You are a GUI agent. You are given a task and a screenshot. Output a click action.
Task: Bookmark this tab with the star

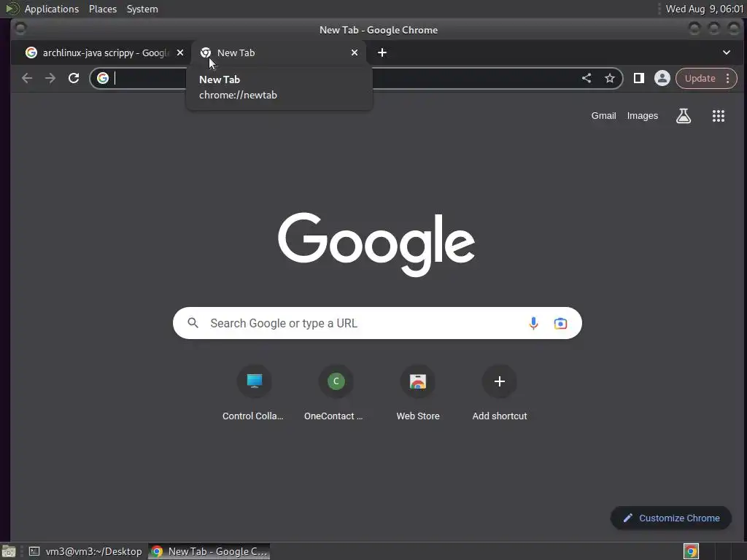click(610, 78)
